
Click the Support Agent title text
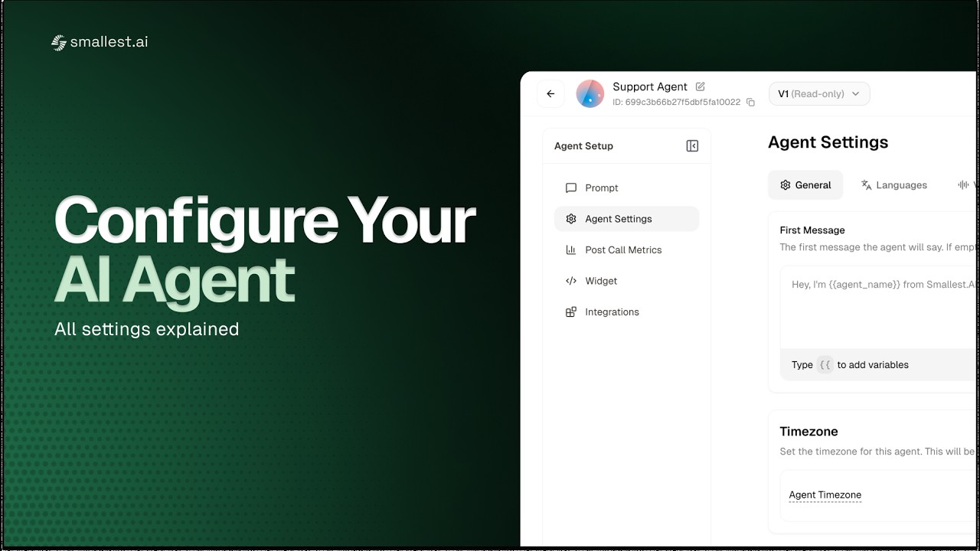(650, 86)
